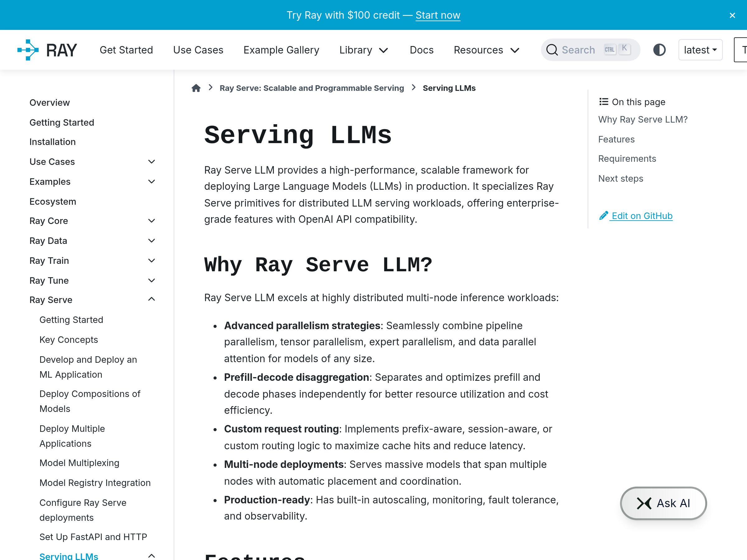747x560 pixels.
Task: Open Set Up FastAPI and HTTP
Action: 93,537
